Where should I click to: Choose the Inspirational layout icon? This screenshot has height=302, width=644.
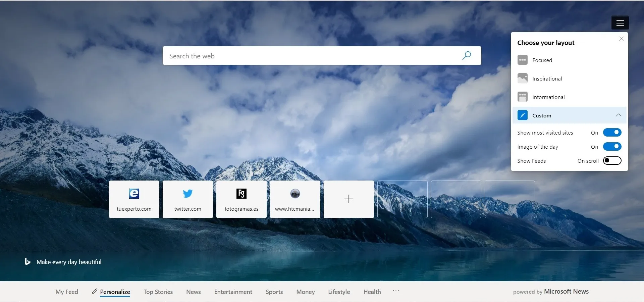pos(522,79)
